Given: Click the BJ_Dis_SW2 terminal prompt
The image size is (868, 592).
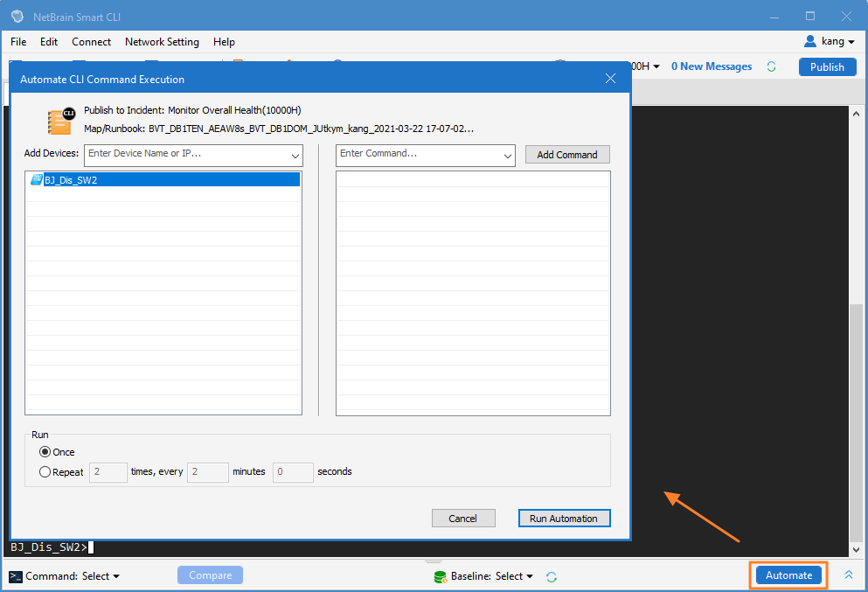Looking at the screenshot, I should (48, 547).
